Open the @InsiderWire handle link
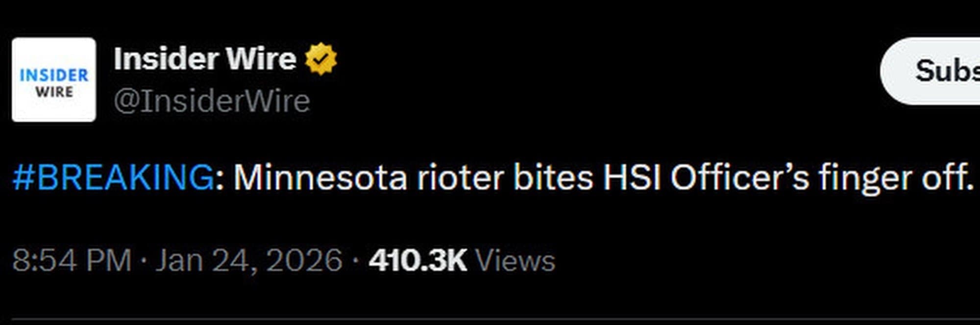980x325 pixels. 212,101
